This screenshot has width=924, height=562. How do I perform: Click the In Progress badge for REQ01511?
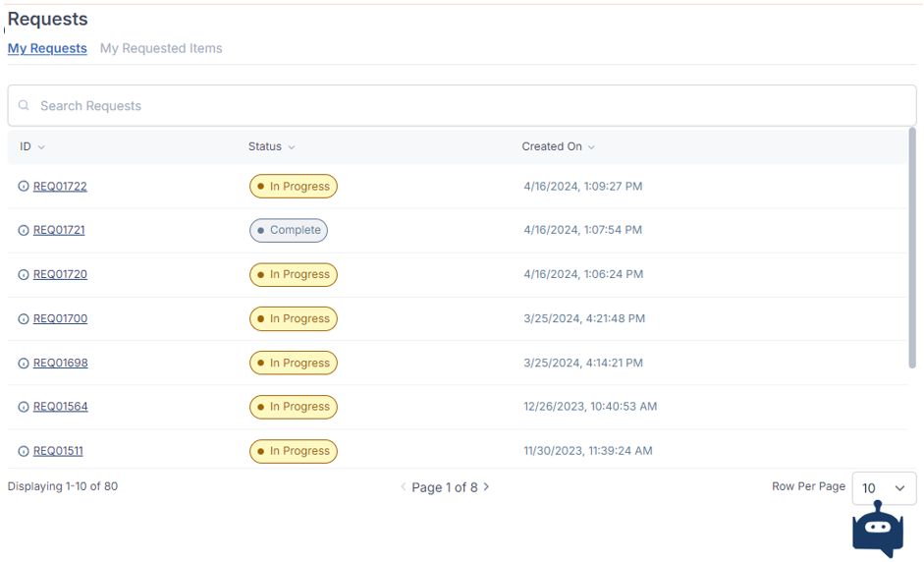(294, 451)
